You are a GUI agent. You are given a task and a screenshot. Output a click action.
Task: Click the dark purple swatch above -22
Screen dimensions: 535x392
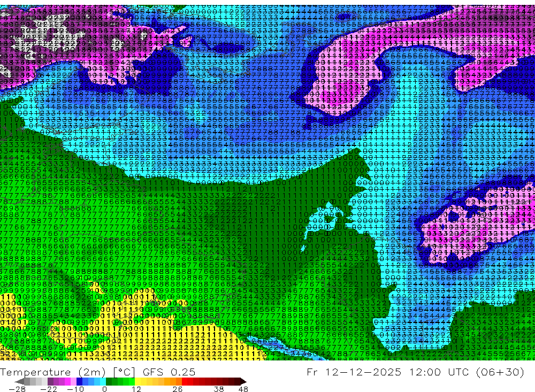tap(50, 381)
